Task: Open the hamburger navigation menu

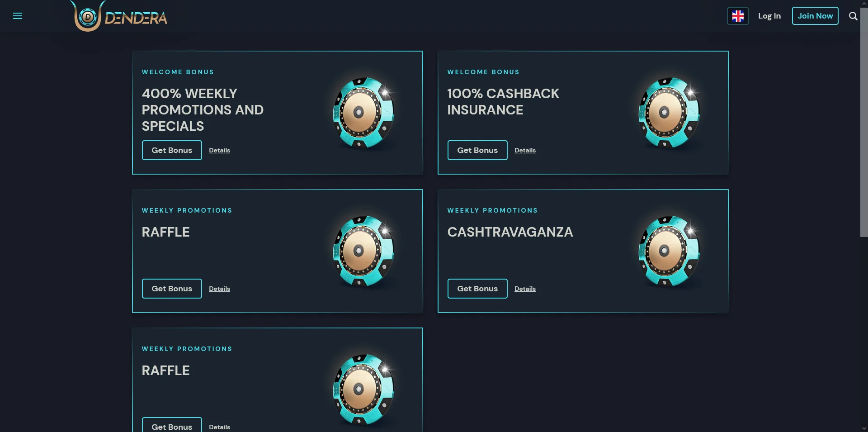Action: tap(18, 16)
